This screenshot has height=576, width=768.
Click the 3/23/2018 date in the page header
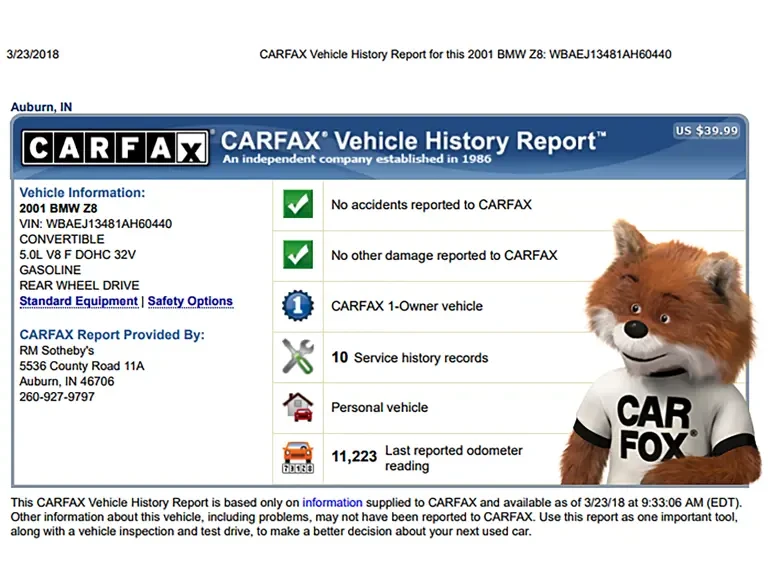[33, 54]
